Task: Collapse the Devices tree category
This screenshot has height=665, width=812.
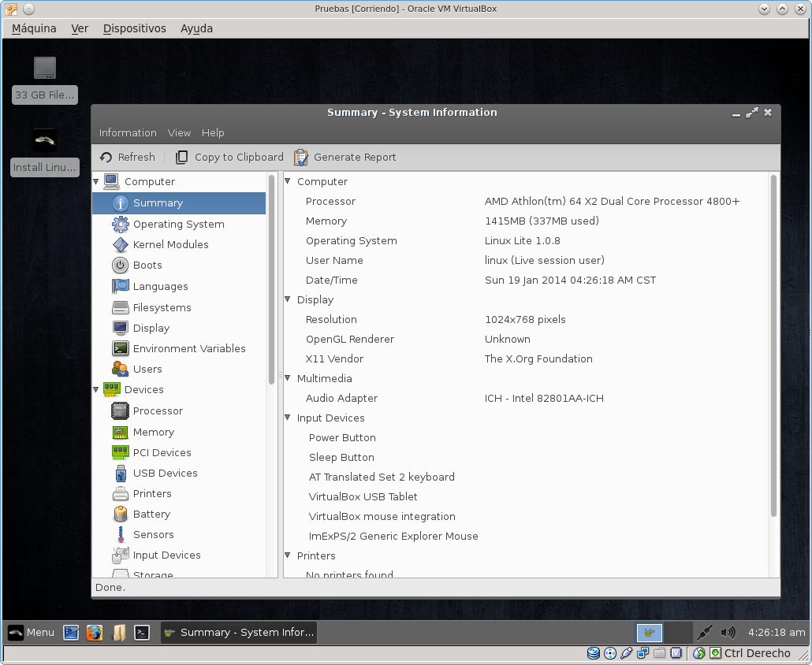Action: [97, 390]
